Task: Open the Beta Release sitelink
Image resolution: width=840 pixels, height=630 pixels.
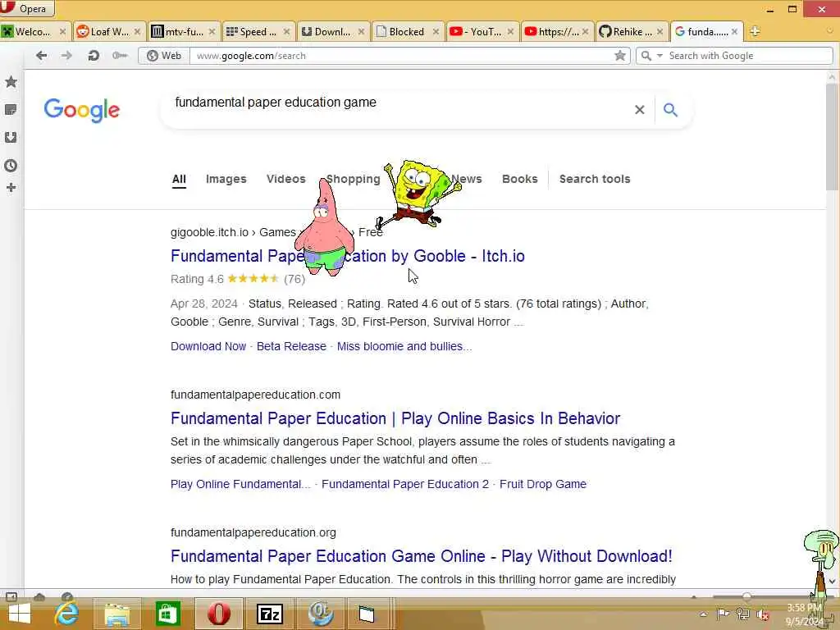Action: (x=291, y=347)
